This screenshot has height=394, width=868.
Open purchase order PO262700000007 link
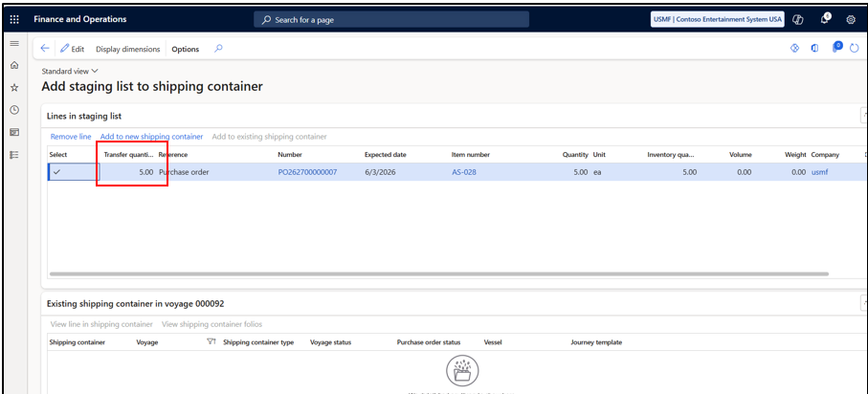pos(307,172)
